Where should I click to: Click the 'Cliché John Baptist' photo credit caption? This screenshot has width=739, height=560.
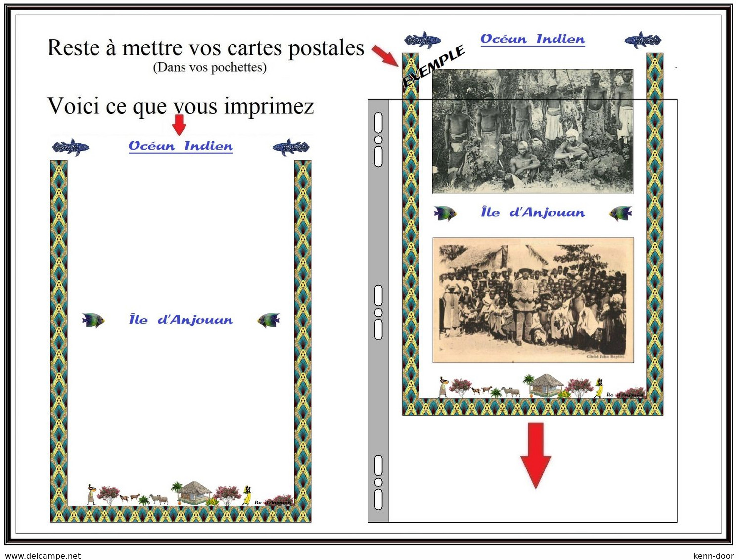tap(606, 357)
